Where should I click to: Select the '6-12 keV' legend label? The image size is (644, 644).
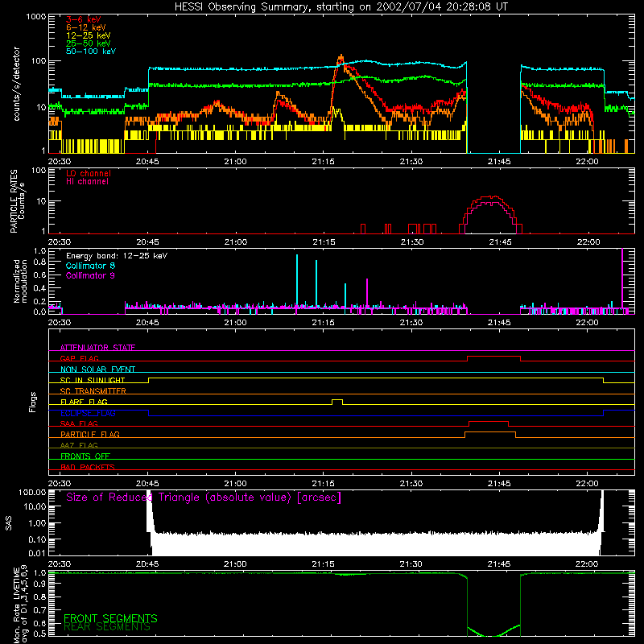pyautogui.click(x=86, y=27)
